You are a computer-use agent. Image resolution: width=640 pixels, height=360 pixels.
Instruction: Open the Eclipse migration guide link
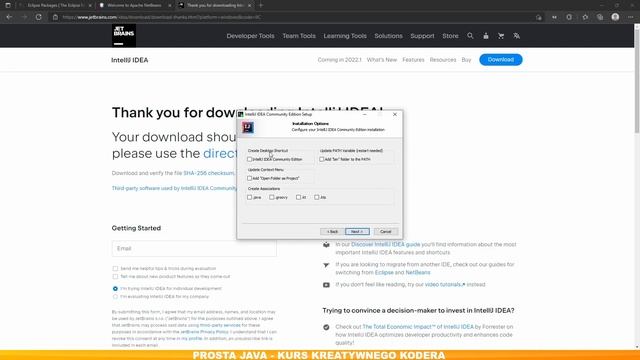[x=384, y=272]
